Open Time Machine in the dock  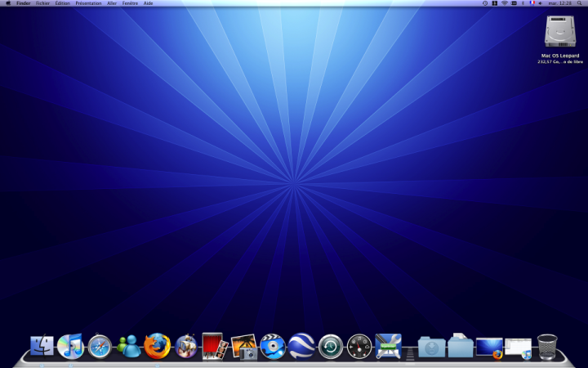(330, 346)
